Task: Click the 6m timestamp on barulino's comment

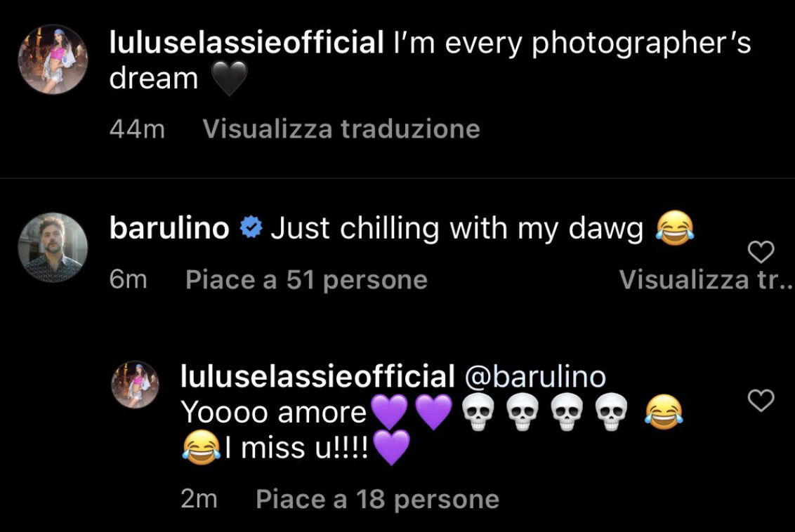Action: (129, 279)
